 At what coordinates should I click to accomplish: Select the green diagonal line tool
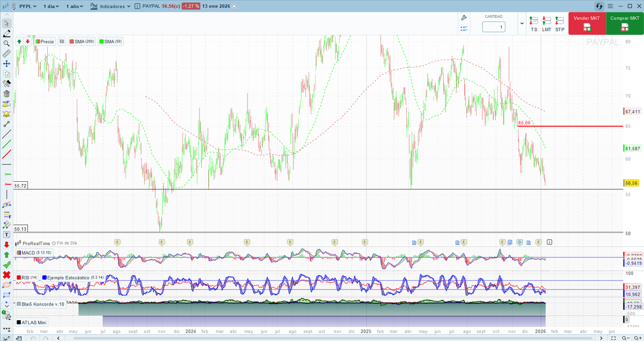[x=6, y=144]
